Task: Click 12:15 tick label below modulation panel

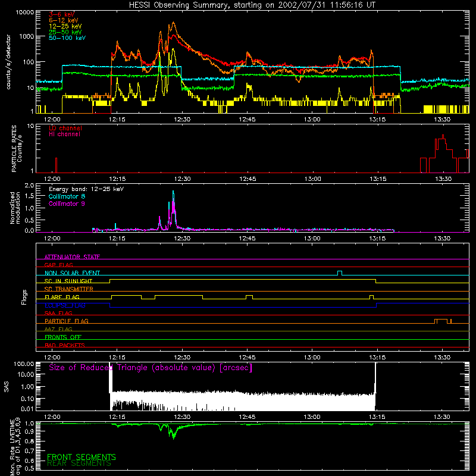Action: click(x=117, y=239)
